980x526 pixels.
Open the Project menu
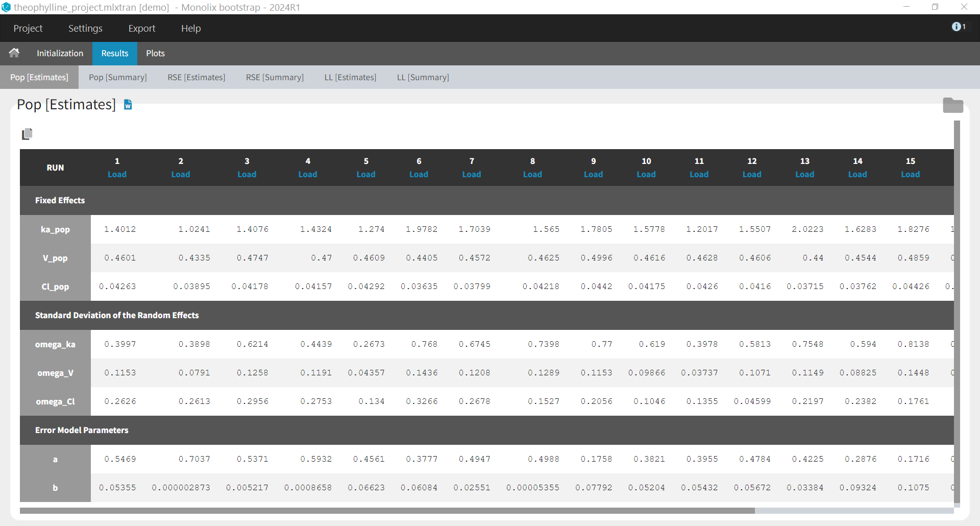28,28
